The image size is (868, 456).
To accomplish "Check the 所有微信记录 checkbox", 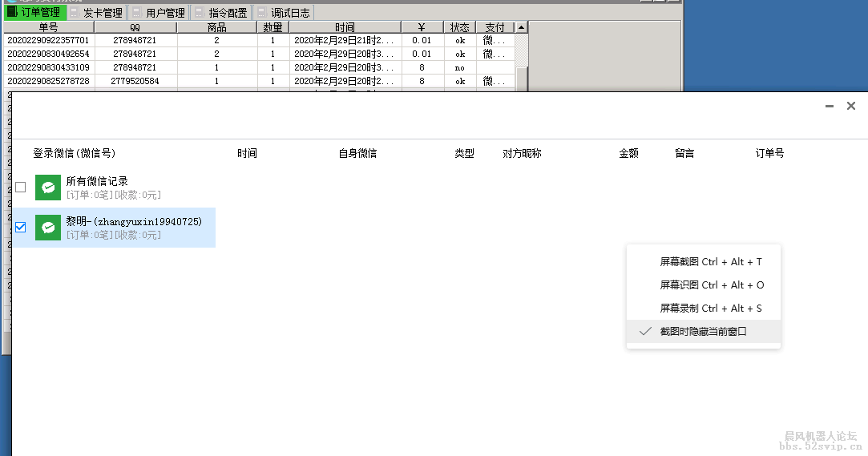I will (x=21, y=187).
